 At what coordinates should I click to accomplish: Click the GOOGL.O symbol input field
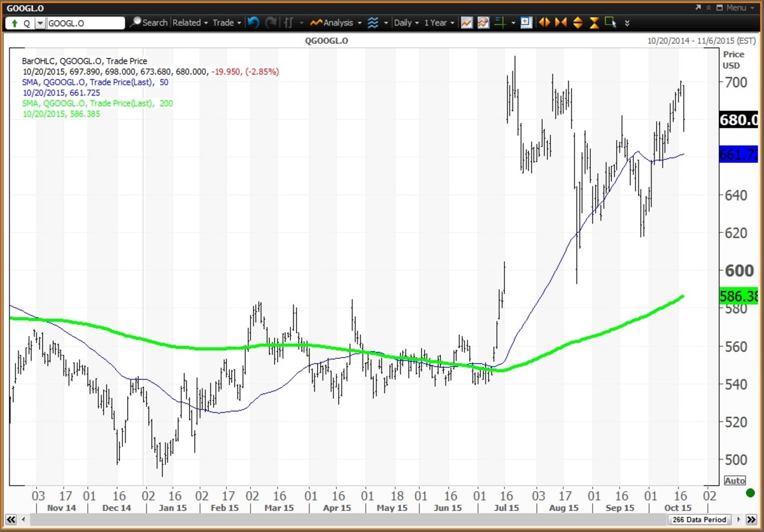[x=86, y=23]
